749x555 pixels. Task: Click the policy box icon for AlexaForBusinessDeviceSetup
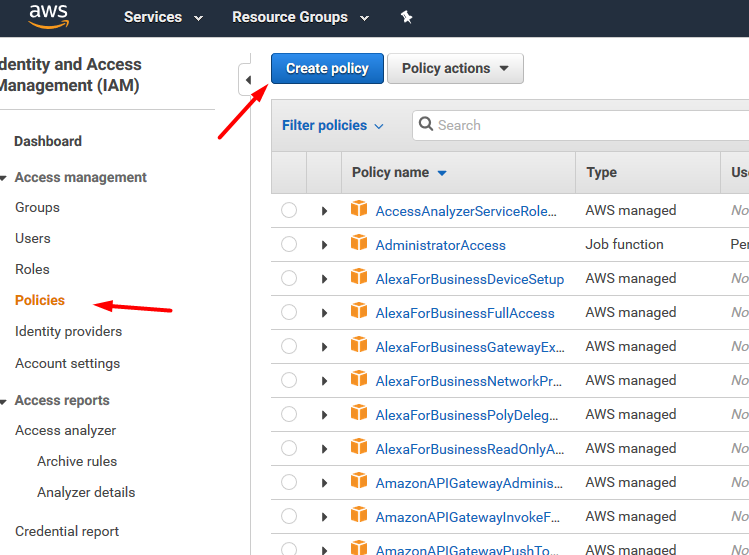359,277
